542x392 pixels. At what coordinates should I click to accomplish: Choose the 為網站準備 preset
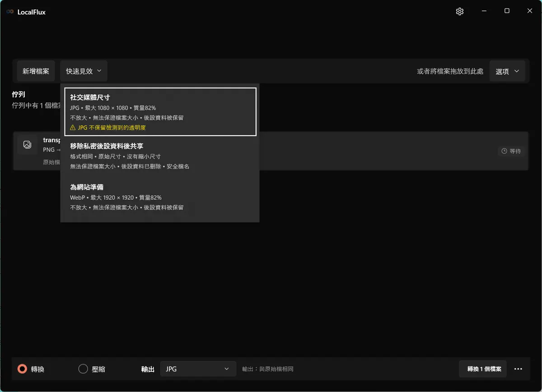(x=160, y=197)
